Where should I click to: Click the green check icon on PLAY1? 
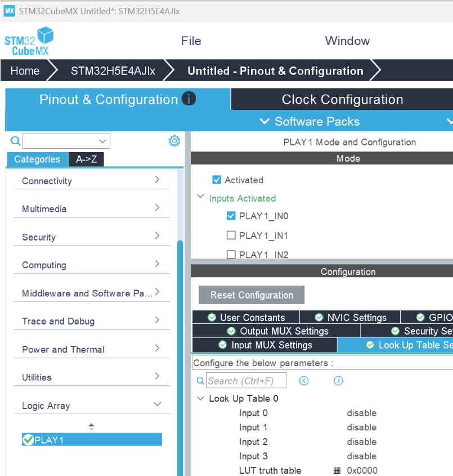coord(28,439)
